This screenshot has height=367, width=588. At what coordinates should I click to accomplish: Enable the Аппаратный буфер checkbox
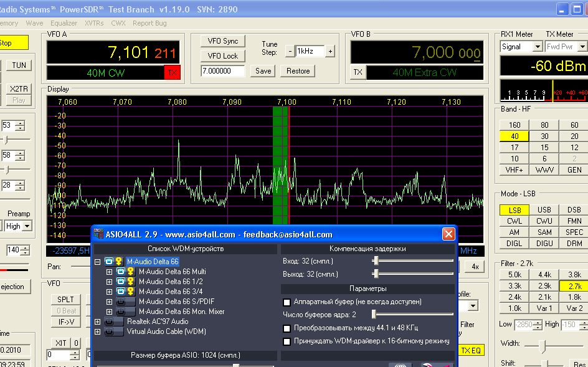[x=287, y=302]
